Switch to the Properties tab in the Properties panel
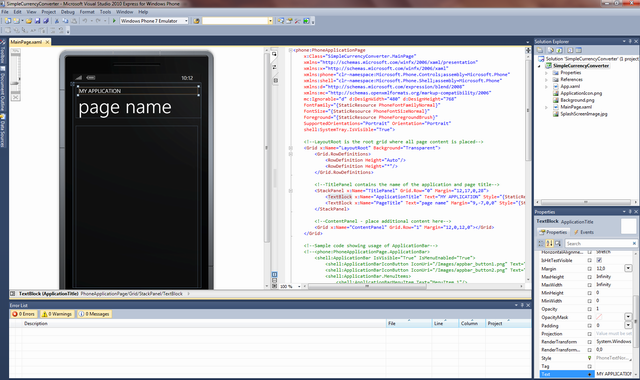Screen dimensions: 640x380 [x=553, y=232]
